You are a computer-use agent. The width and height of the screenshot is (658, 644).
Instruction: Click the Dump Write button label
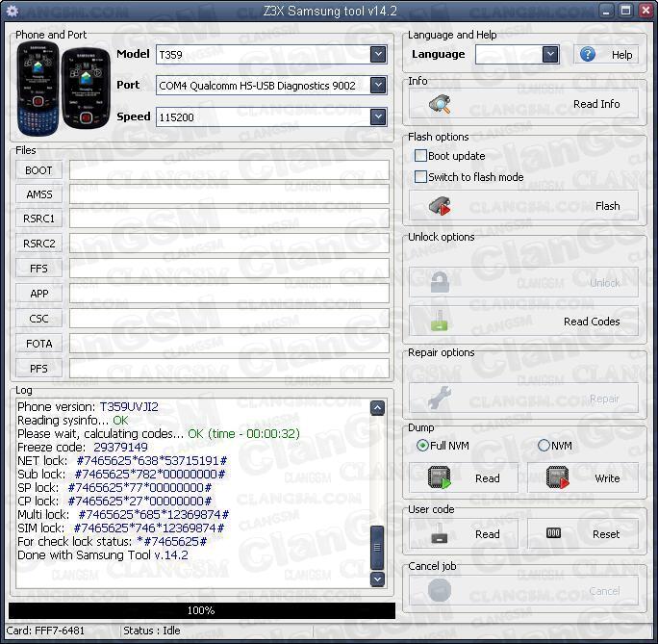(607, 478)
